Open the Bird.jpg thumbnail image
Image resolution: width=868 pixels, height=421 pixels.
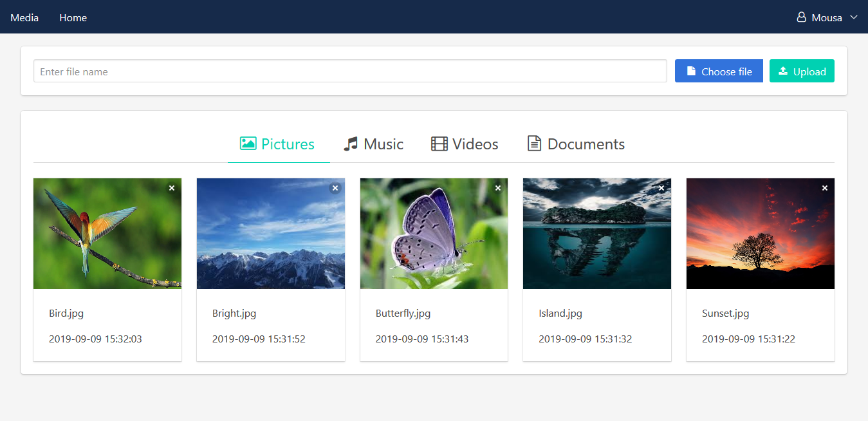[107, 234]
